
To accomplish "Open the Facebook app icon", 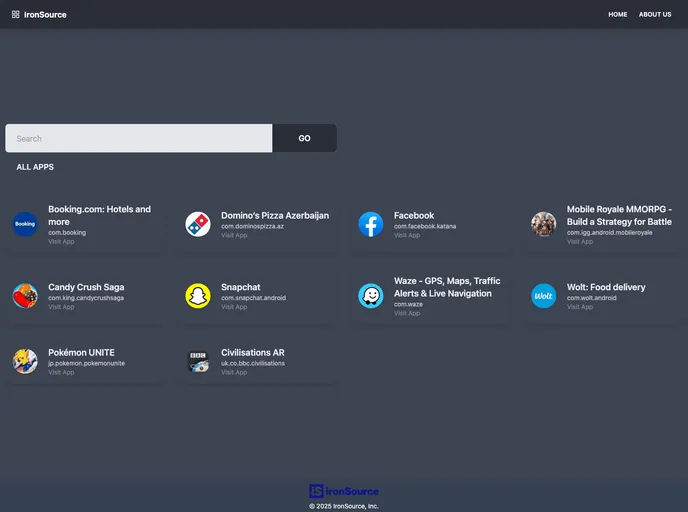I will 371,224.
